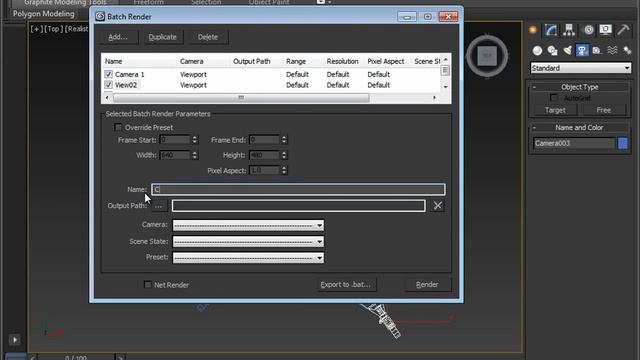
Task: Open the blue object color swatch
Action: (x=623, y=143)
